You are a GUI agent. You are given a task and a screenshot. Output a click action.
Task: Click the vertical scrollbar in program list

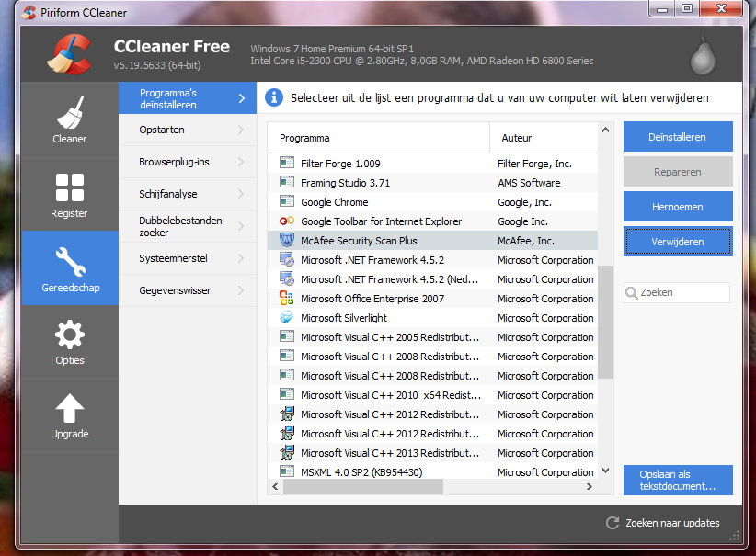[x=606, y=322]
